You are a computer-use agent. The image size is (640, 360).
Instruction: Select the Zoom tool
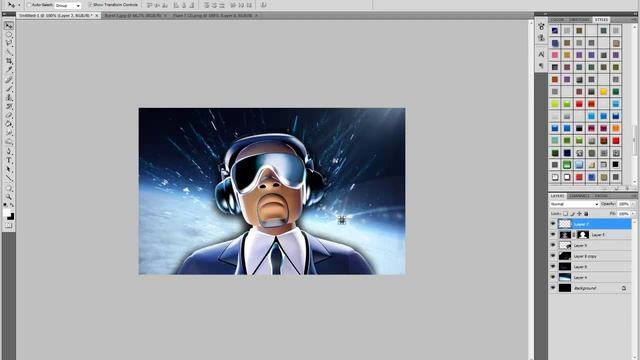9,197
